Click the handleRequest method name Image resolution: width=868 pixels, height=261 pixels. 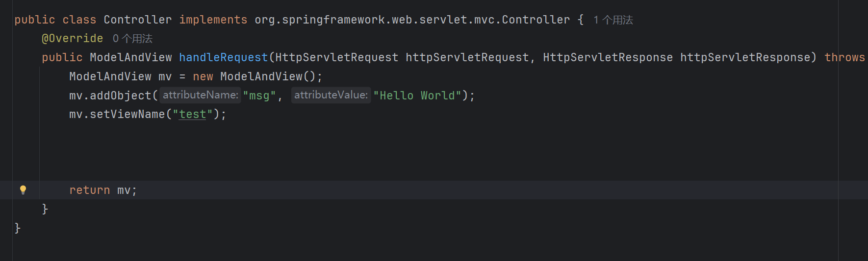(x=223, y=57)
